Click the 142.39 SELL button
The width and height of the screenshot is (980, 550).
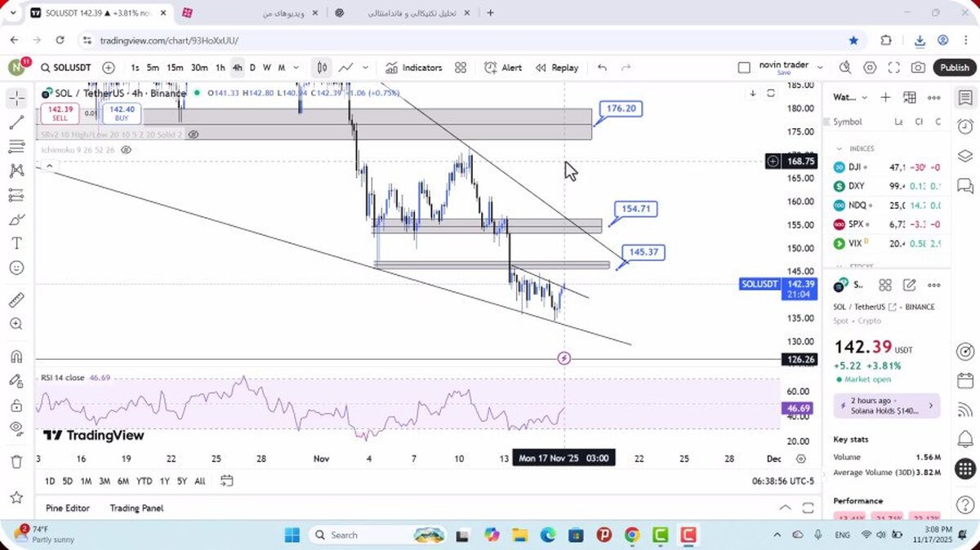[60, 113]
